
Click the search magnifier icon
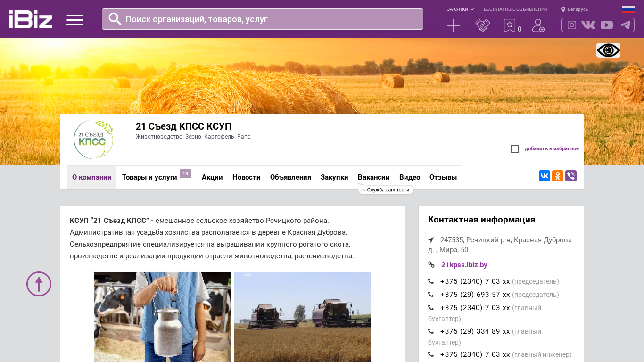115,19
